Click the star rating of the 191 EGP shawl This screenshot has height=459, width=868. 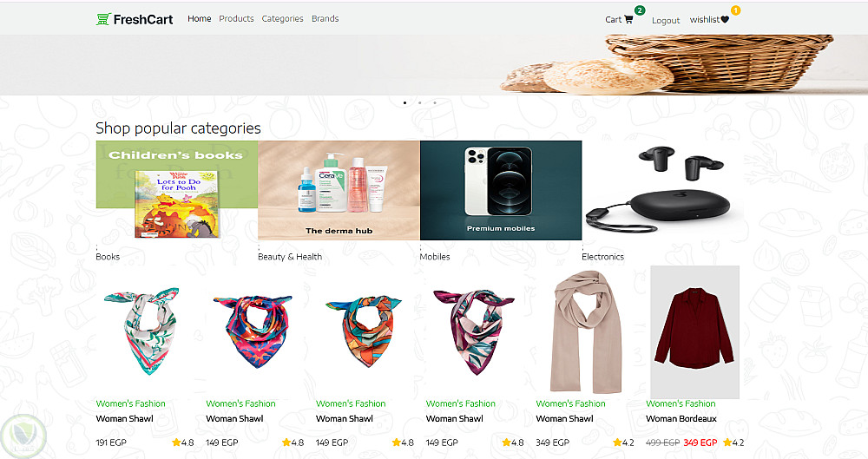(x=182, y=443)
